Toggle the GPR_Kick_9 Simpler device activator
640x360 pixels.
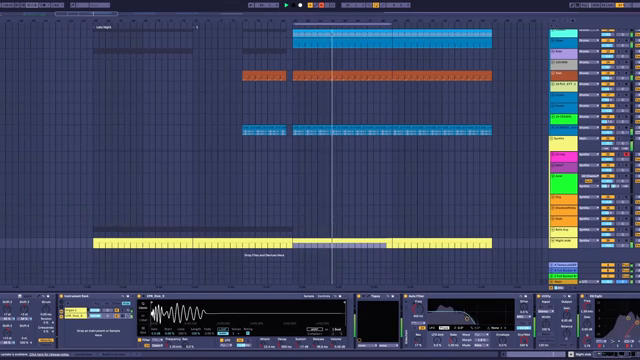[x=139, y=296]
